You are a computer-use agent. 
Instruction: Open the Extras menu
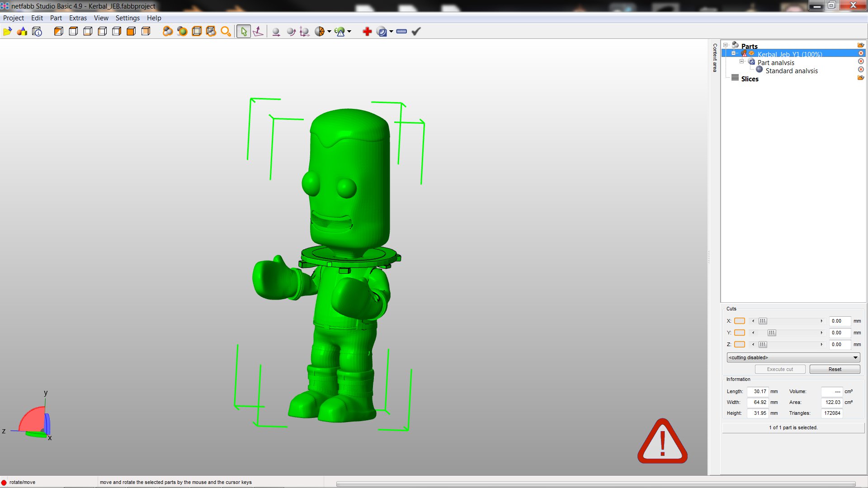click(x=78, y=18)
